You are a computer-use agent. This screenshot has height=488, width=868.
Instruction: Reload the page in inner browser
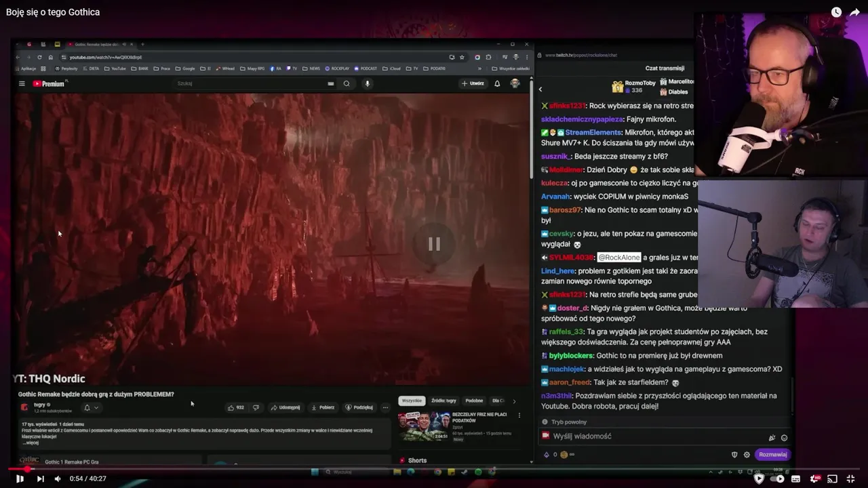(39, 57)
